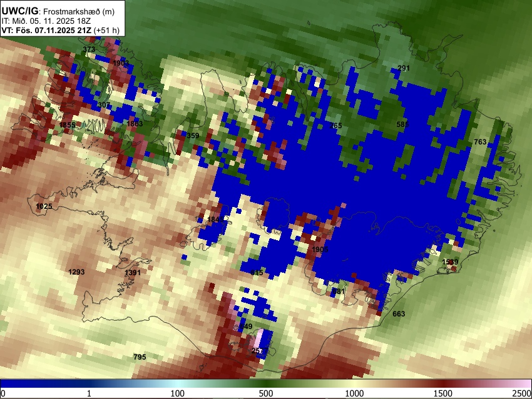532x399 pixels.
Task: Click the map value 795
Action: click(140, 357)
